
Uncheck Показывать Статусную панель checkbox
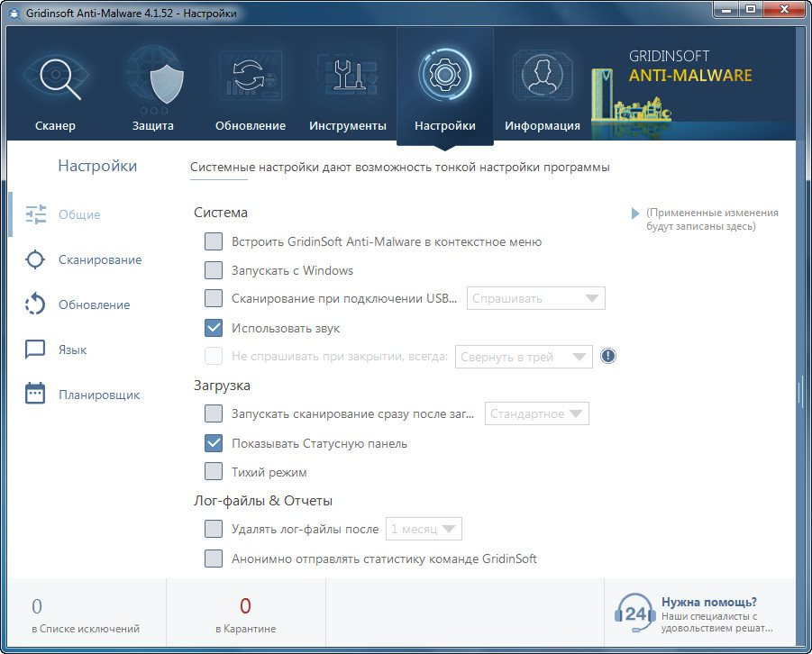214,443
